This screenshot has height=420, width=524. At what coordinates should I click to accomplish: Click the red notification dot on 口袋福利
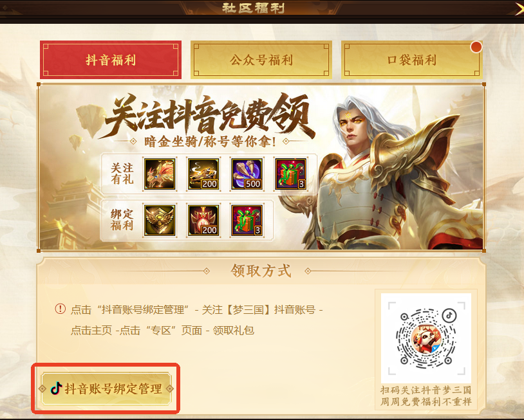476,47
